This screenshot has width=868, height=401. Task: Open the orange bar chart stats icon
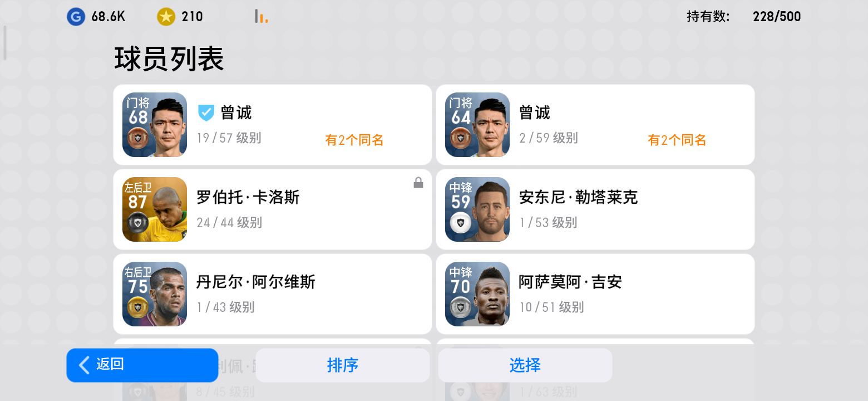[262, 16]
